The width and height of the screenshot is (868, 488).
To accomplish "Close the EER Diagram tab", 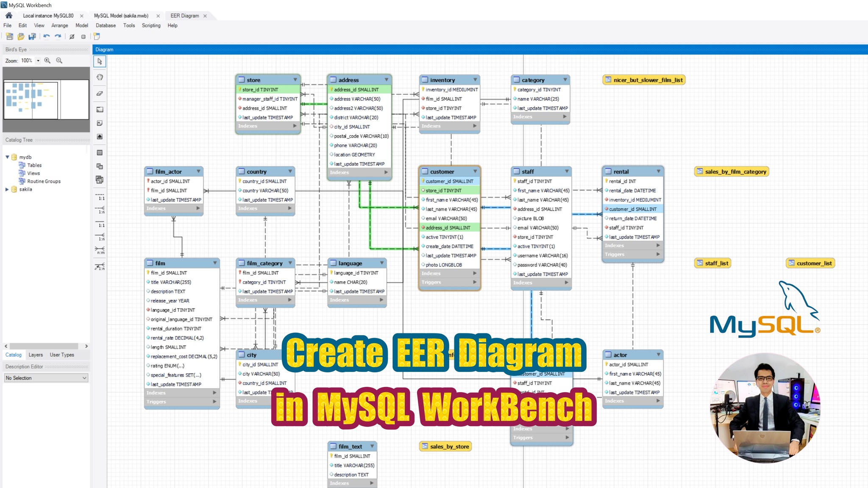I will click(x=205, y=16).
